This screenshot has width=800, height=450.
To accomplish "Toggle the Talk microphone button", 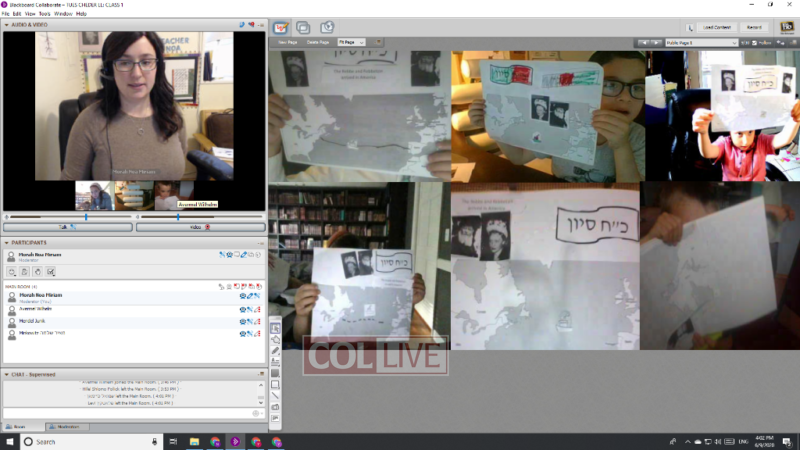I will (x=68, y=227).
